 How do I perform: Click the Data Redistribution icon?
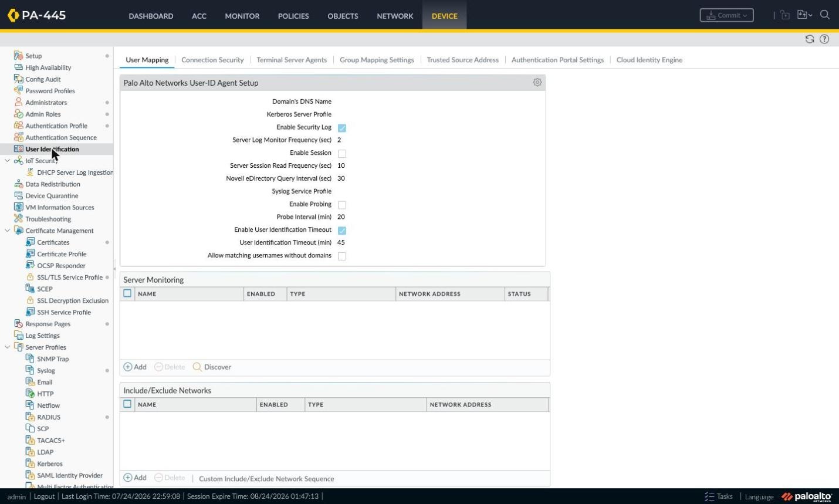(x=18, y=184)
